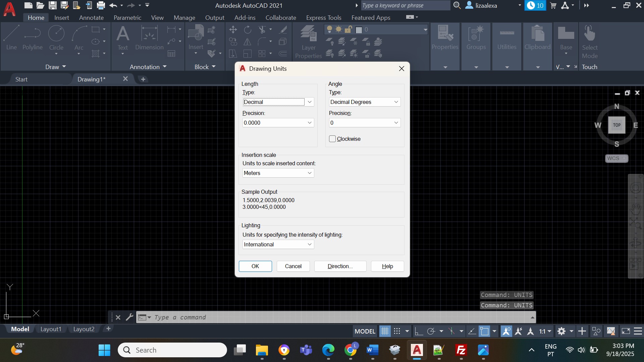This screenshot has width=644, height=362.
Task: Click the TOP face of ViewCube
Action: (616, 125)
